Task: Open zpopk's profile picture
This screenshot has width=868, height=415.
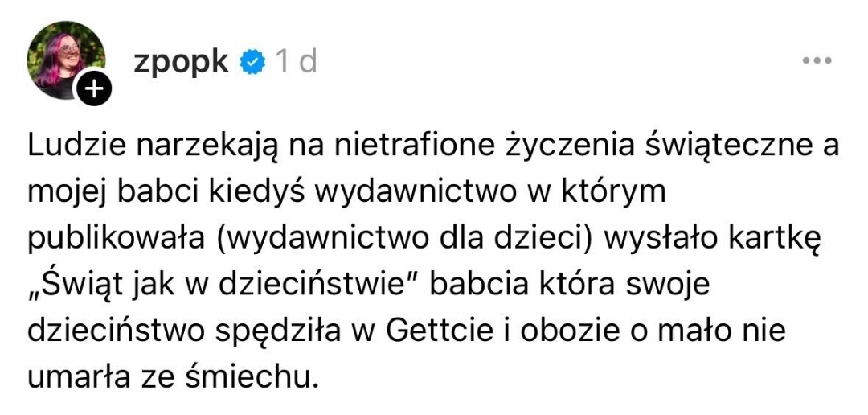Action: [x=66, y=55]
